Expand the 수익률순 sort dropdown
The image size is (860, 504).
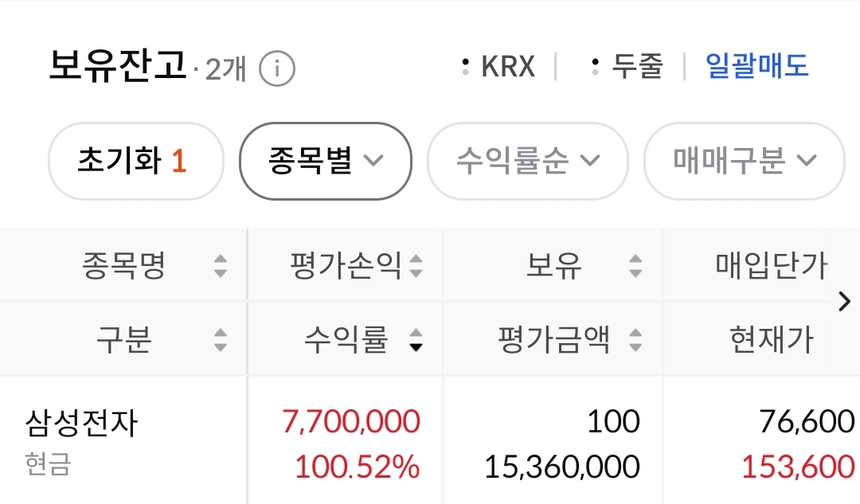coord(527,161)
